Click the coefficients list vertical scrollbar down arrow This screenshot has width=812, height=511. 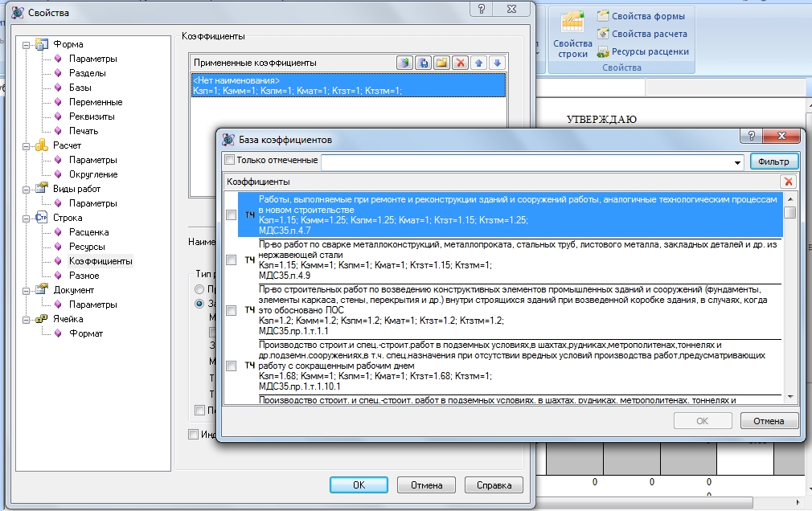(790, 396)
